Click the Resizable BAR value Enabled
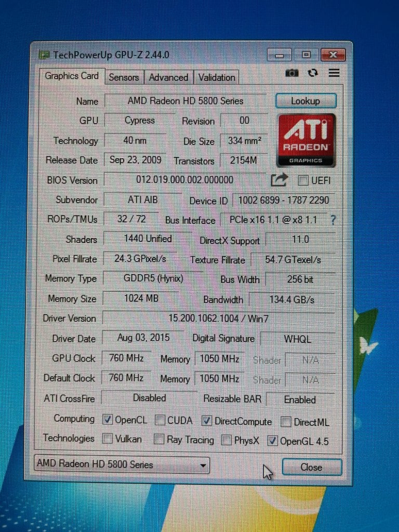The image size is (399, 532). pos(300,400)
